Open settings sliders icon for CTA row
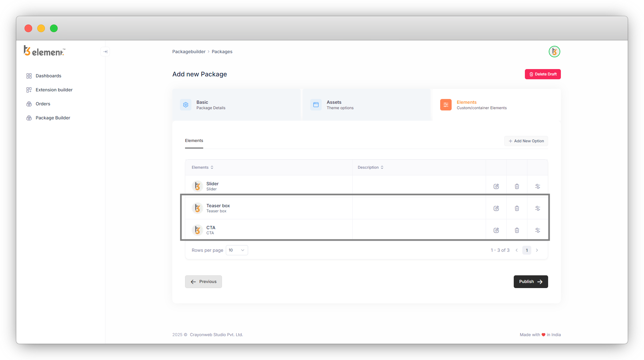 [537, 230]
